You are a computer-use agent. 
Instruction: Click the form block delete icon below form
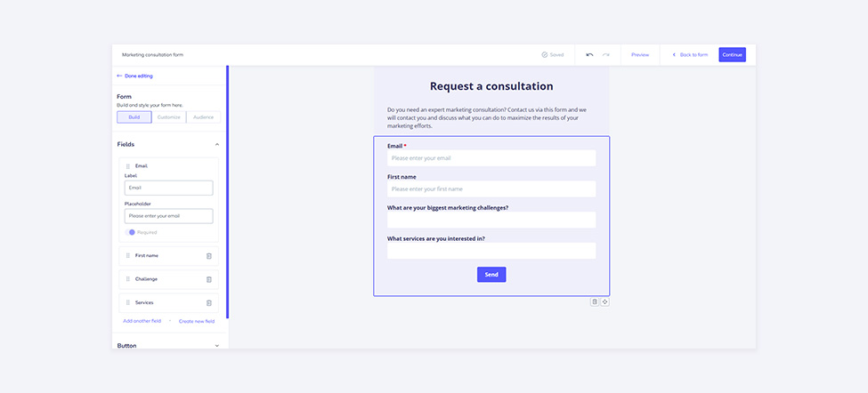[595, 301]
